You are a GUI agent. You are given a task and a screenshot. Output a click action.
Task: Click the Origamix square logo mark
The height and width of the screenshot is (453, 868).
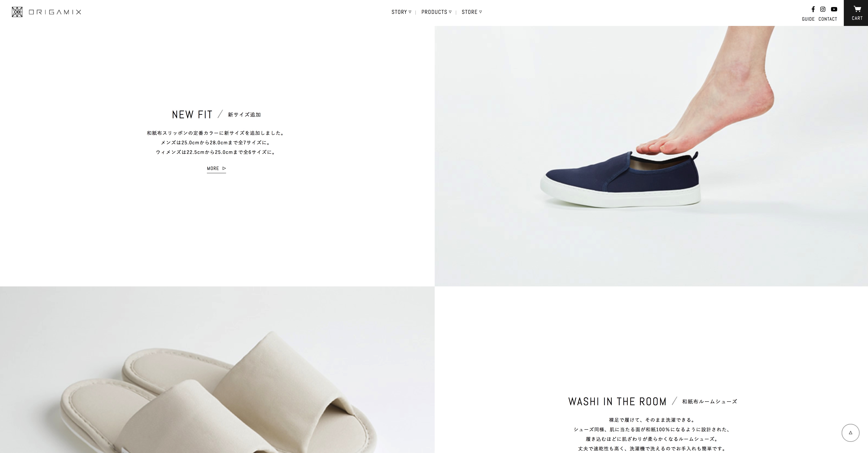[17, 12]
